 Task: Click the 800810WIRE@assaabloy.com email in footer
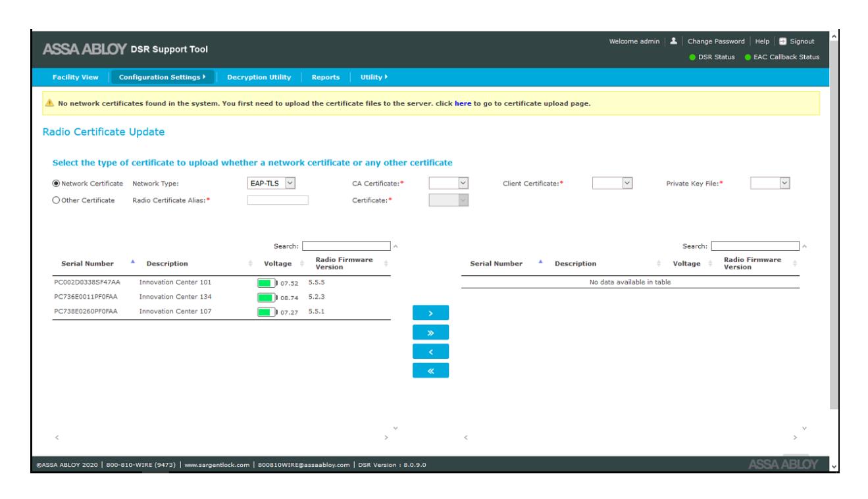coord(303,465)
